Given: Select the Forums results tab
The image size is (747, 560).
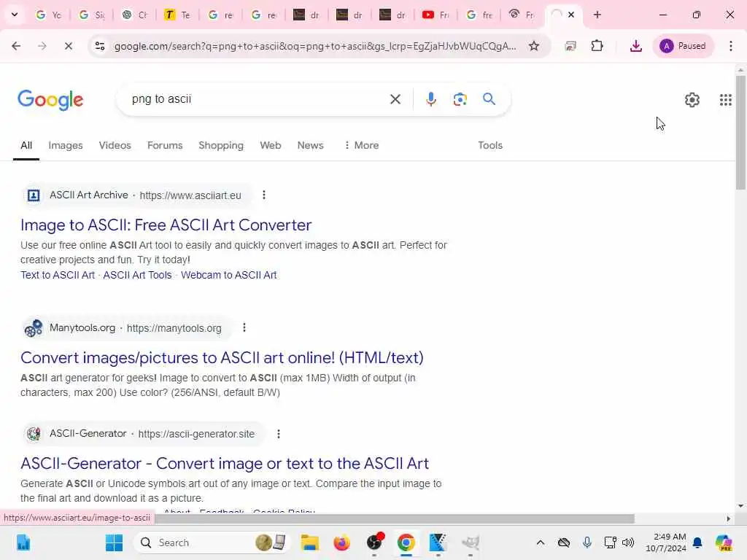Looking at the screenshot, I should (x=165, y=145).
